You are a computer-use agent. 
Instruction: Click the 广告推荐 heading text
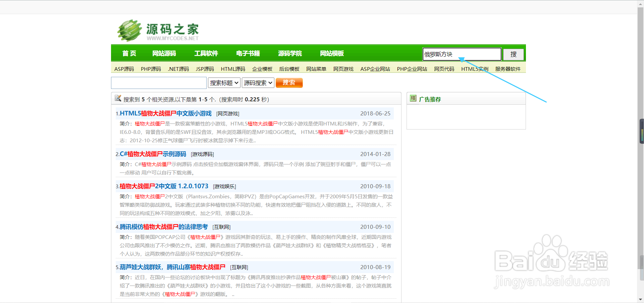(430, 99)
